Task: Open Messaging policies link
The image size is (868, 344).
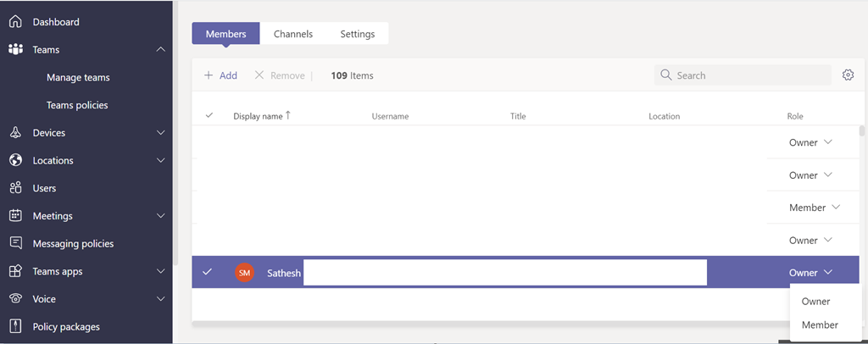Action: [73, 243]
